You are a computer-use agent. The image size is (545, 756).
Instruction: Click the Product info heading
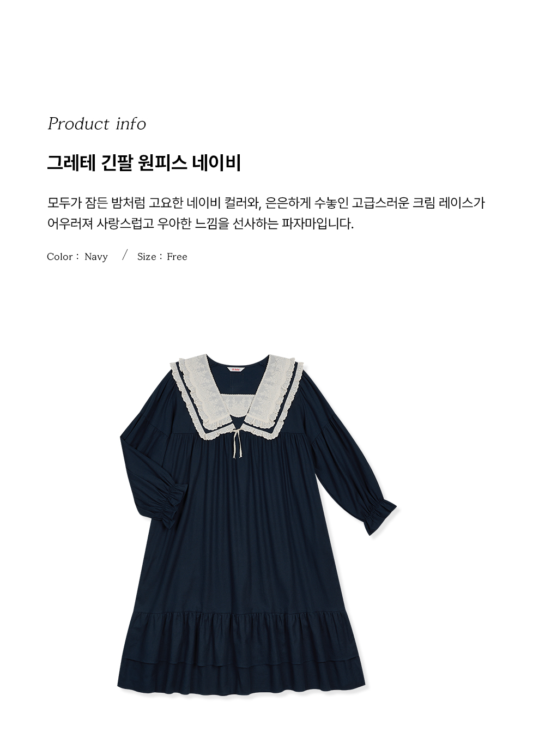pos(97,124)
